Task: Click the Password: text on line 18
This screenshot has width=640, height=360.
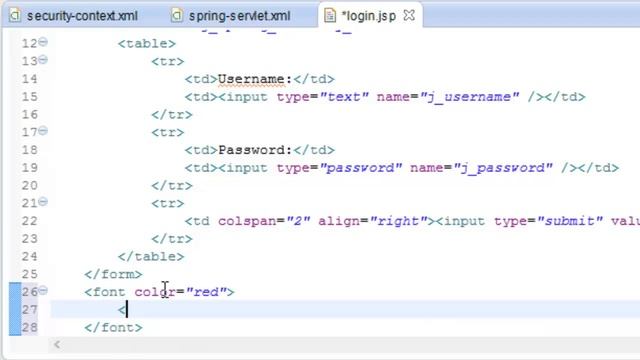Action: (x=255, y=150)
